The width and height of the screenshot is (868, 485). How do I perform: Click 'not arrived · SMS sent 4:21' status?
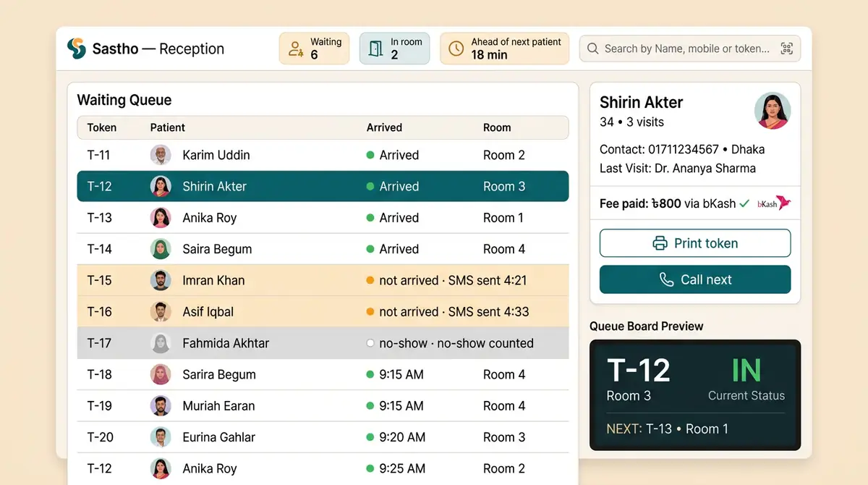[x=453, y=280]
